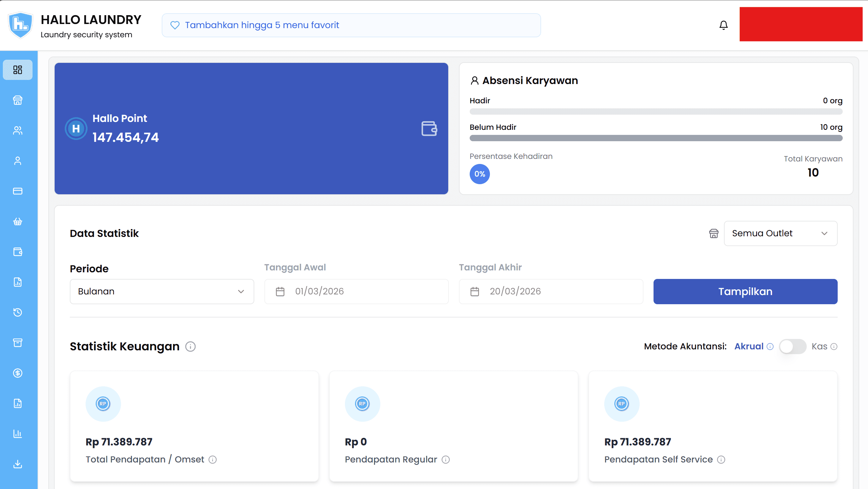Click the store icon beside Semua Outlet
Screen dimensions: 868x489
[714, 233]
